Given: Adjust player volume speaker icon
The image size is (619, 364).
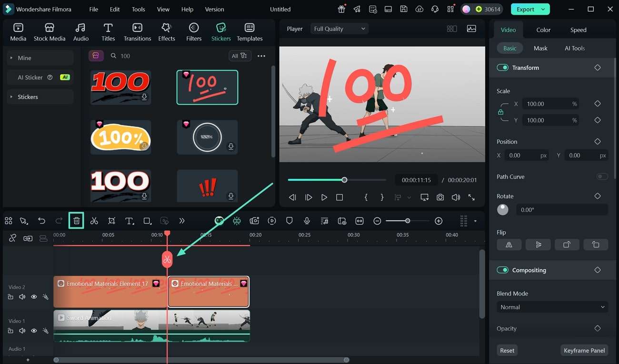Looking at the screenshot, I should [x=456, y=197].
